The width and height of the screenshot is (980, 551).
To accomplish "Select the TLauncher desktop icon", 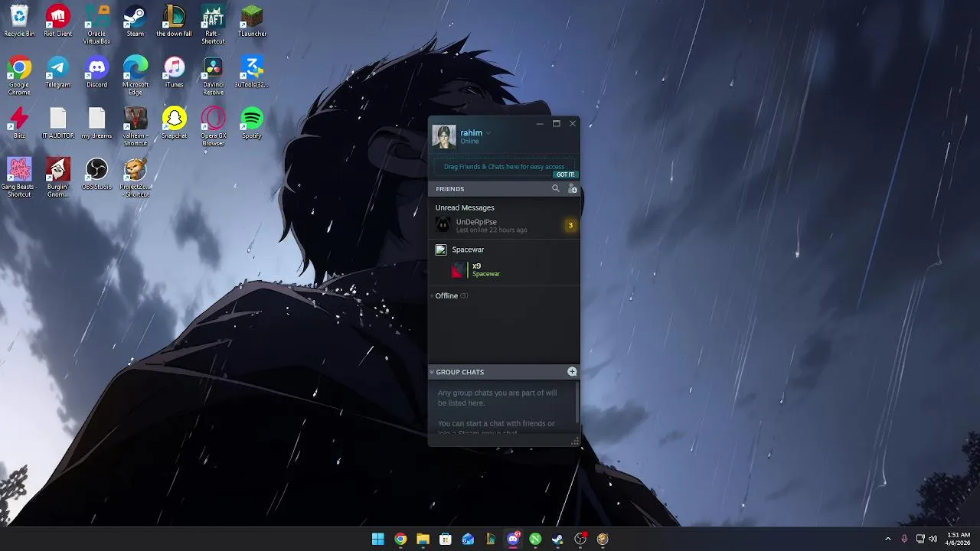I will click(x=252, y=21).
